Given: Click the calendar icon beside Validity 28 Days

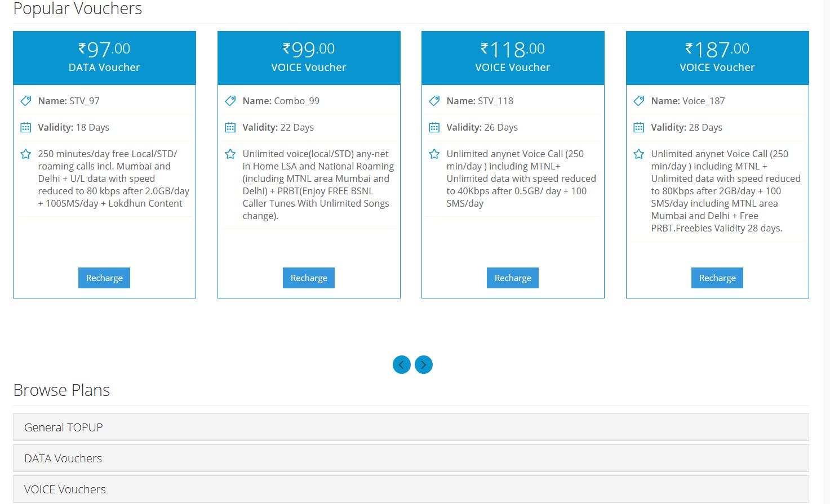Looking at the screenshot, I should point(639,127).
